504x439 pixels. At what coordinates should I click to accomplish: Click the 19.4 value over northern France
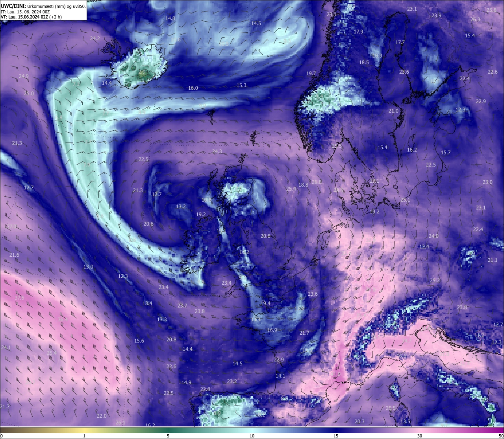pyautogui.click(x=265, y=304)
